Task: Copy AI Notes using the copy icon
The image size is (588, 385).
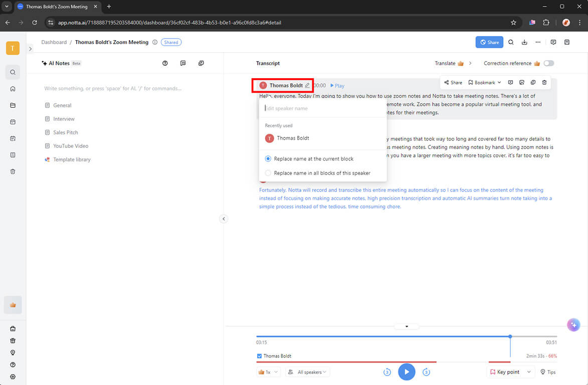Action: [201, 63]
